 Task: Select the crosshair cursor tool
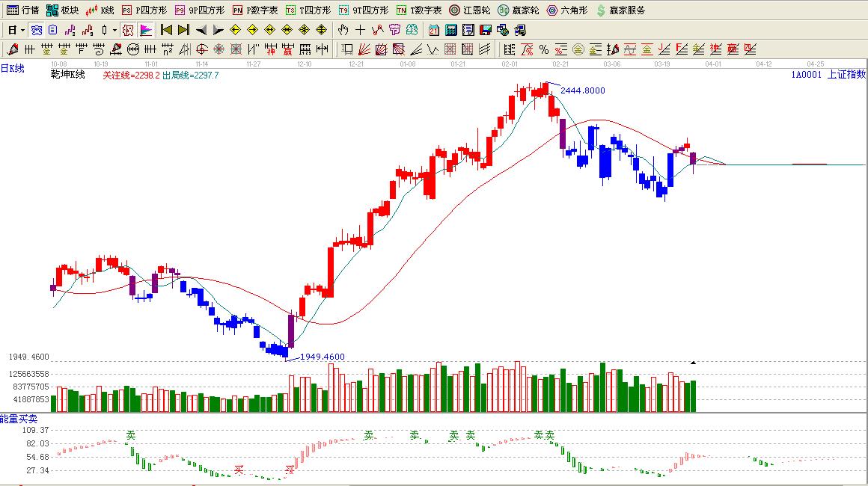tap(361, 30)
